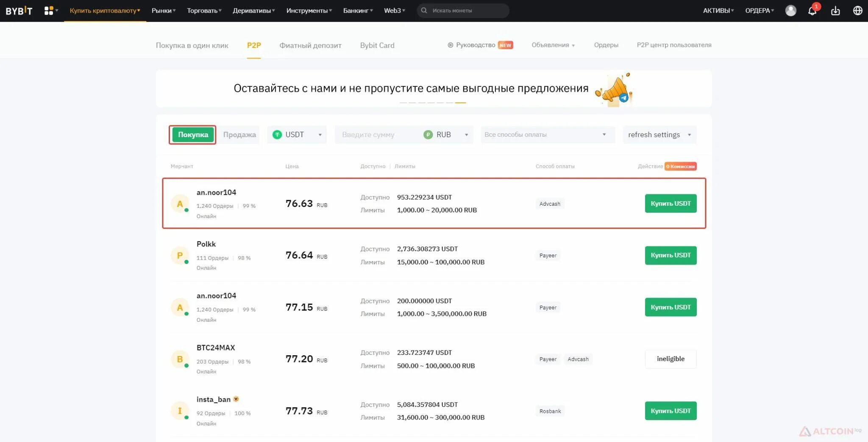Click the Advcash tag in BTC24MAX row
868x442 pixels.
[578, 359]
